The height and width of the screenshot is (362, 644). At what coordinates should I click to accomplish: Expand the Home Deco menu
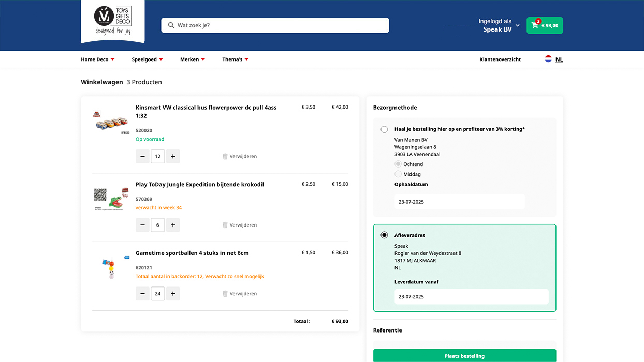pyautogui.click(x=97, y=59)
